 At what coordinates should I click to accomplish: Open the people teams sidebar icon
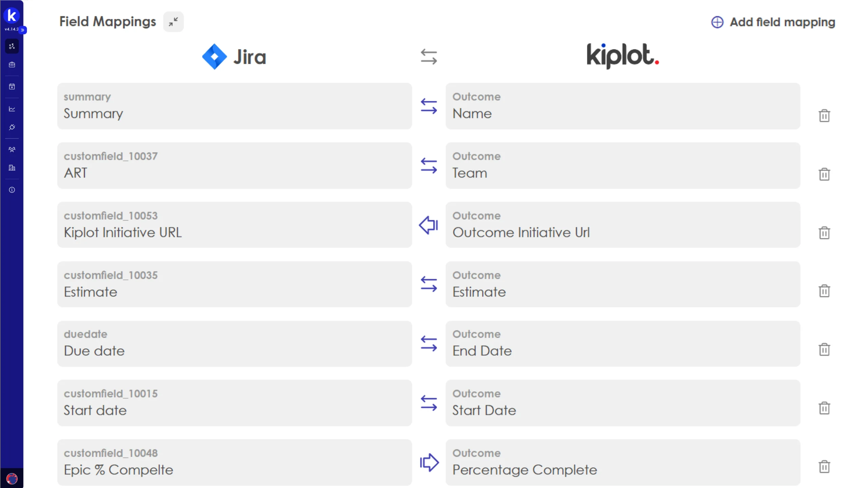pos(12,149)
